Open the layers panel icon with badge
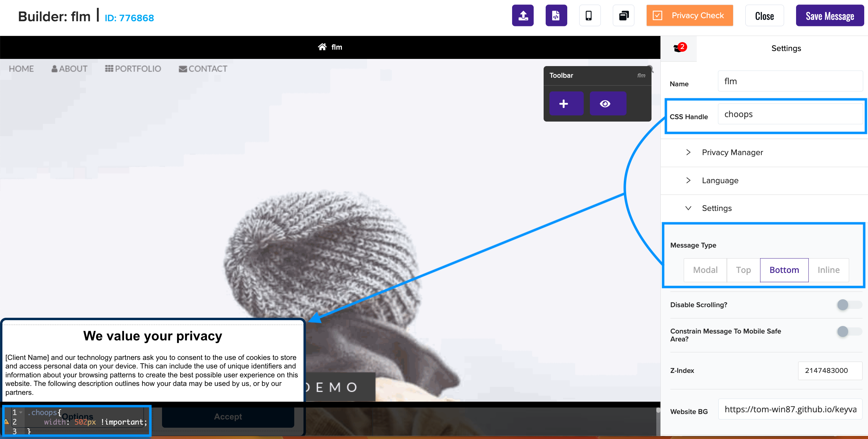The image size is (868, 439). (679, 48)
